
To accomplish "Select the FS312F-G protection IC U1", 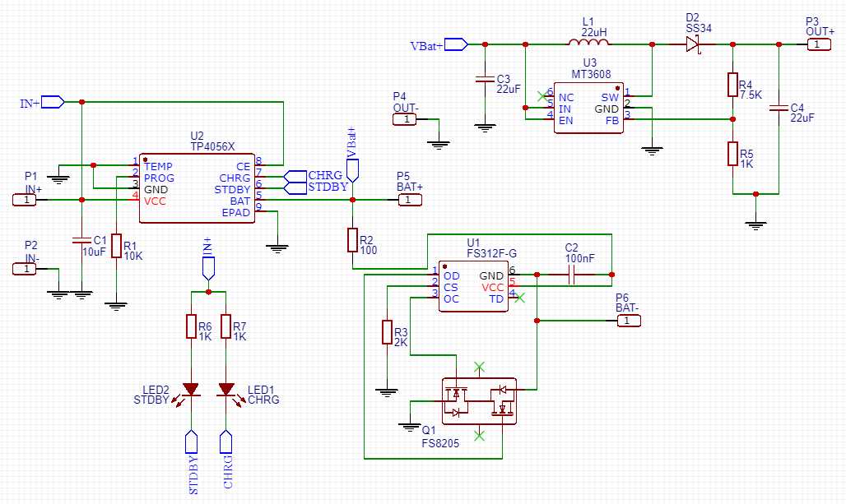I will click(473, 286).
